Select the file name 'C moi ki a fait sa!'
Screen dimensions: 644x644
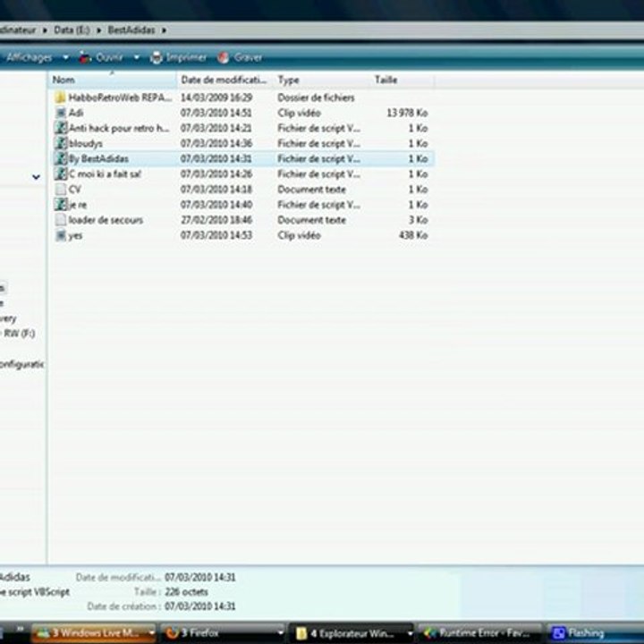[x=105, y=174]
